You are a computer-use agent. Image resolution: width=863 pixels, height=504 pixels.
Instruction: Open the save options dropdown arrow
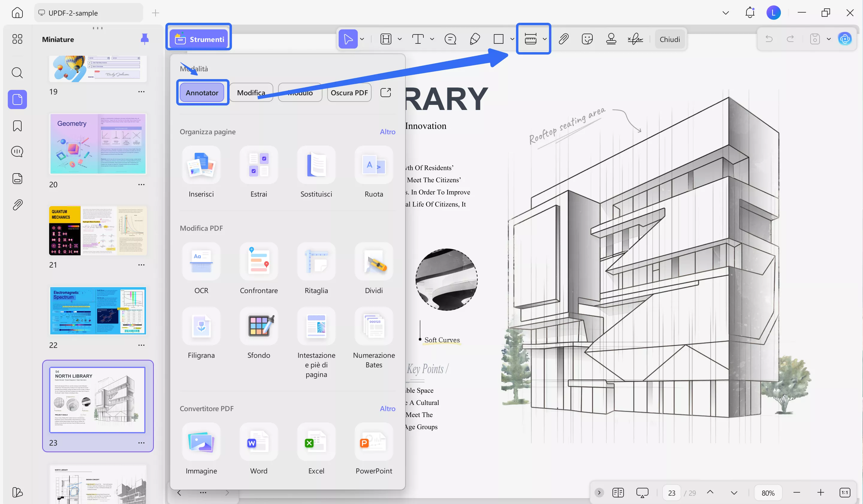[x=829, y=39]
